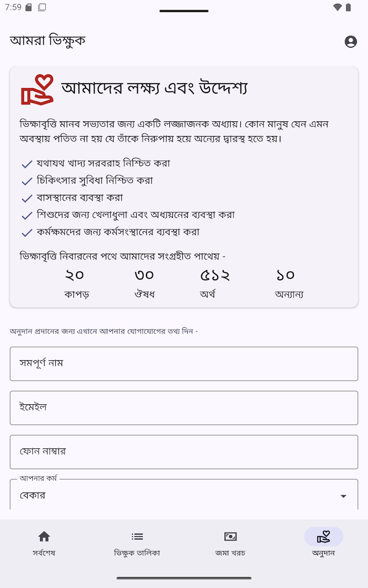Click checkmark beside চিকিৎসার সুবিধা নিশ্চিত করা
The height and width of the screenshot is (588, 368).
point(27,181)
